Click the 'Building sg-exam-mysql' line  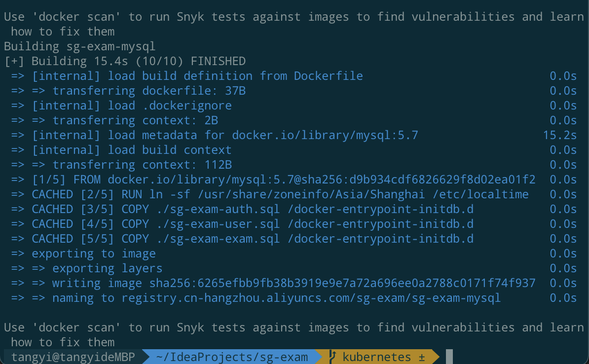(x=79, y=46)
